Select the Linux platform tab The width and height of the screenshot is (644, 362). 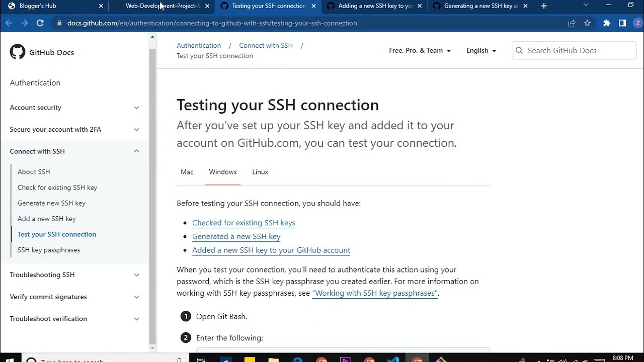pos(260,172)
